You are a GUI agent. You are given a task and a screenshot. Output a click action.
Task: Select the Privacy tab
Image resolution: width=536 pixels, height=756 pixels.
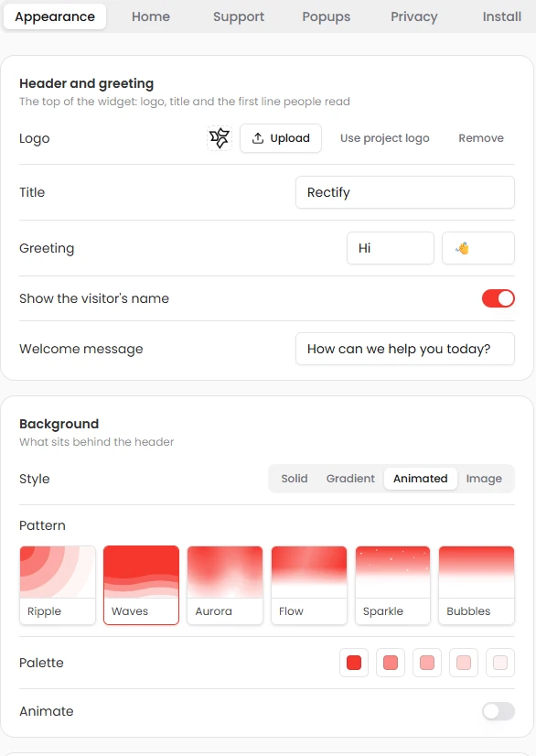(x=414, y=16)
